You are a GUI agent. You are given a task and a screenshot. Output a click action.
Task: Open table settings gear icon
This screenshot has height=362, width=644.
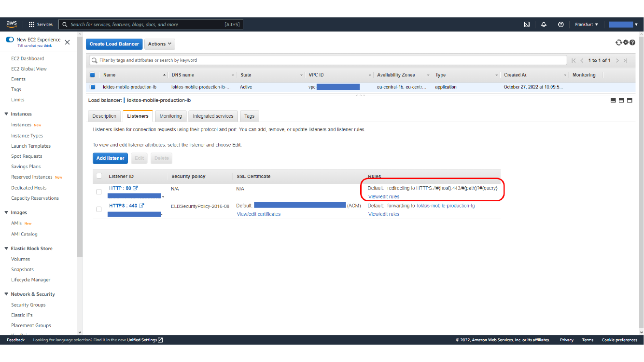[x=626, y=42]
